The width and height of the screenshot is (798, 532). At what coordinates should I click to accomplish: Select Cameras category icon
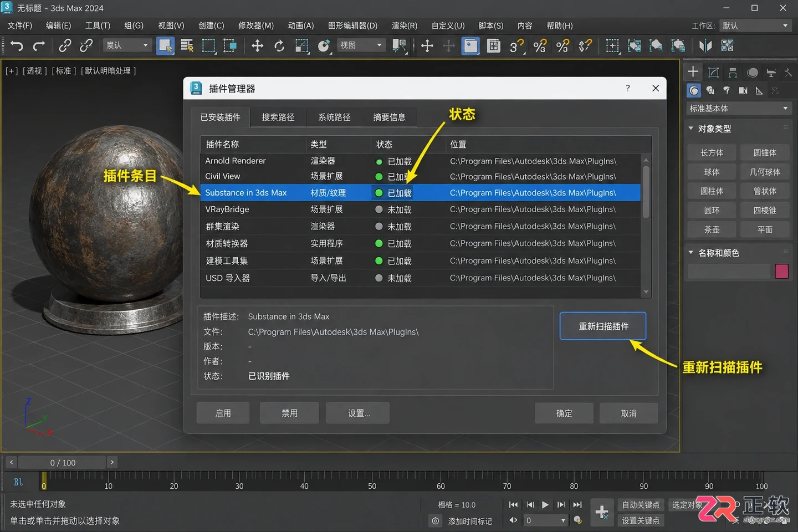tap(743, 90)
